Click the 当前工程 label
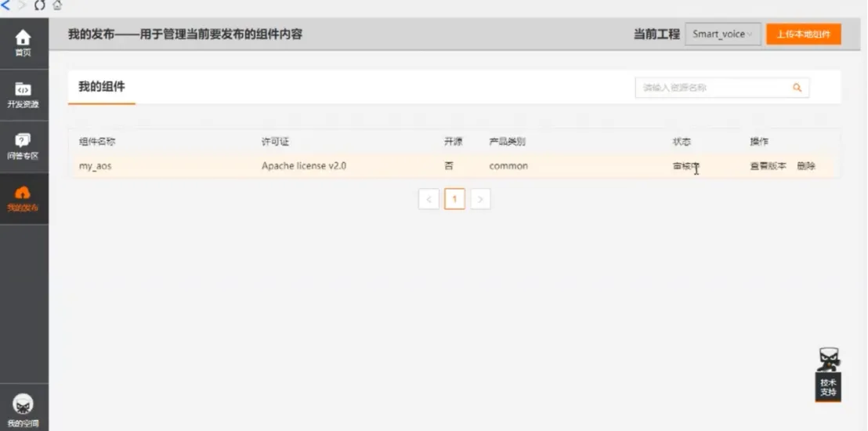Image resolution: width=868 pixels, height=431 pixels. click(x=656, y=34)
